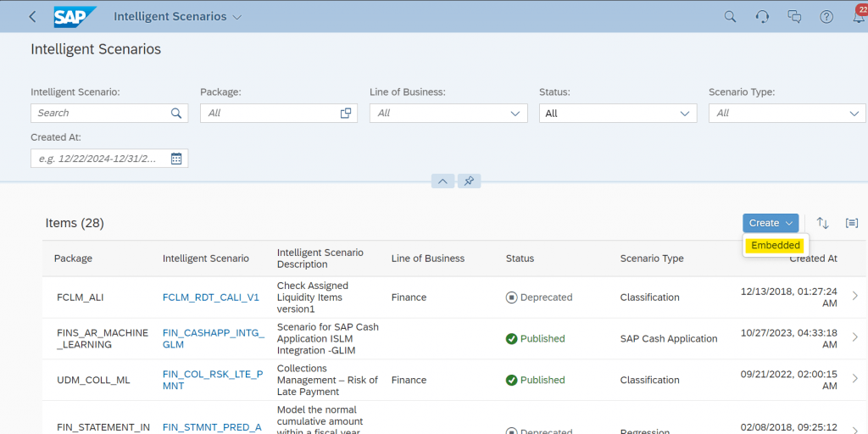This screenshot has height=434, width=868.
Task: Open the help question mark icon
Action: (826, 17)
